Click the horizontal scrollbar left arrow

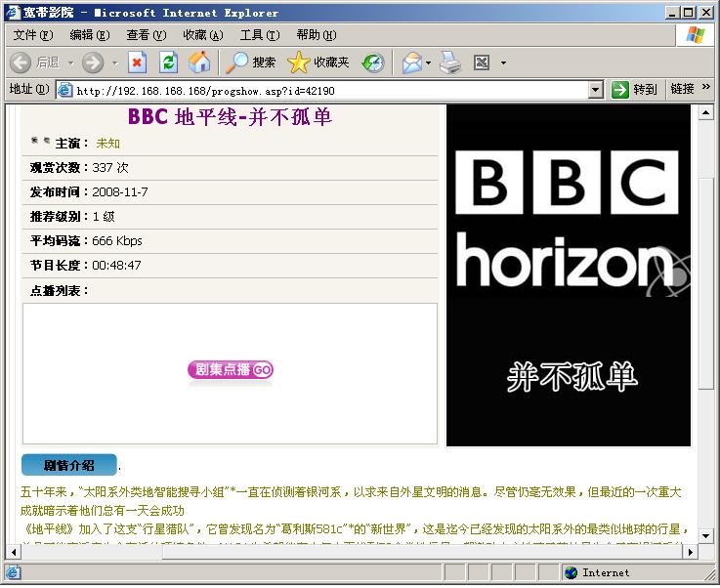pos(14,552)
